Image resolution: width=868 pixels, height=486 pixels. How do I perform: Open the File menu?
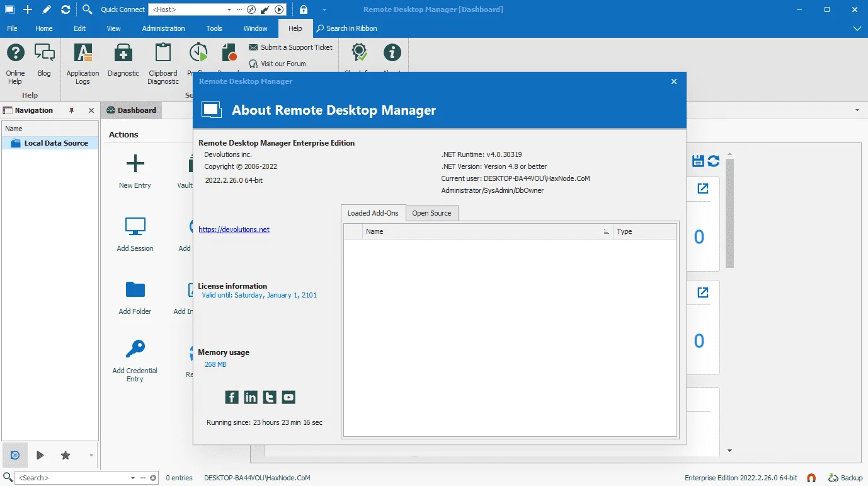[12, 28]
